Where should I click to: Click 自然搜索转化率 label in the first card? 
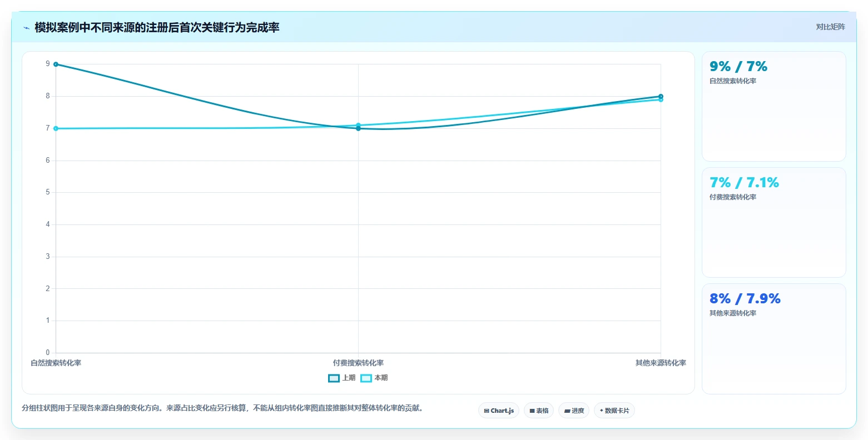pyautogui.click(x=733, y=81)
